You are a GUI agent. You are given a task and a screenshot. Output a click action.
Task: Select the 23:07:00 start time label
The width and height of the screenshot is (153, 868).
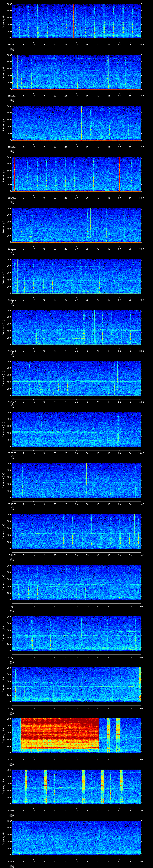[x=12, y=351]
